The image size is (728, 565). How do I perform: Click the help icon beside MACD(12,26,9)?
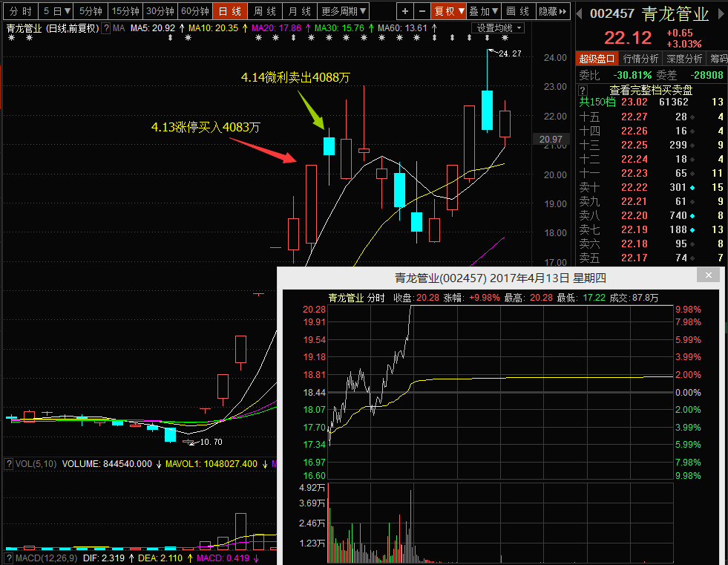click(9, 558)
